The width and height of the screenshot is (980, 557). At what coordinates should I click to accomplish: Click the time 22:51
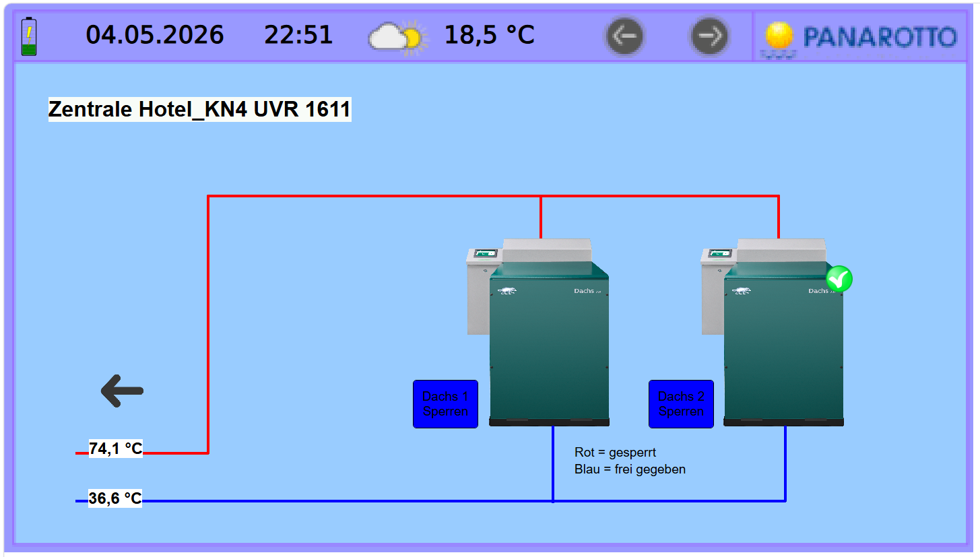click(x=298, y=35)
